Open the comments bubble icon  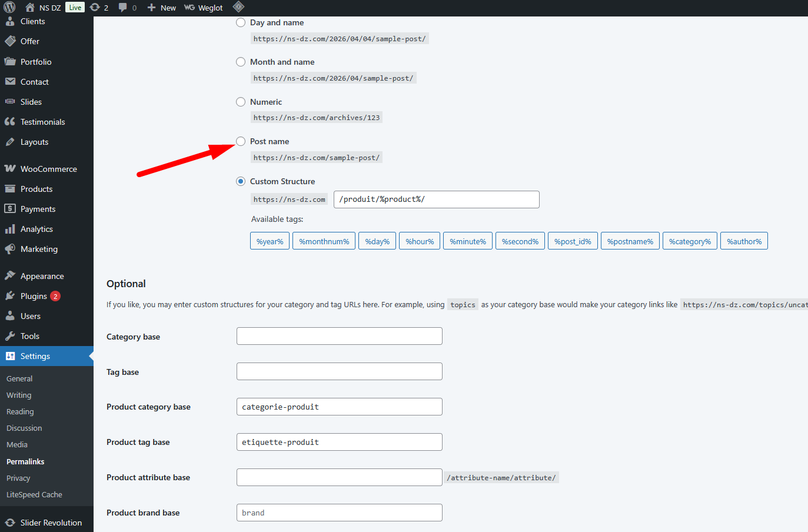tap(123, 8)
